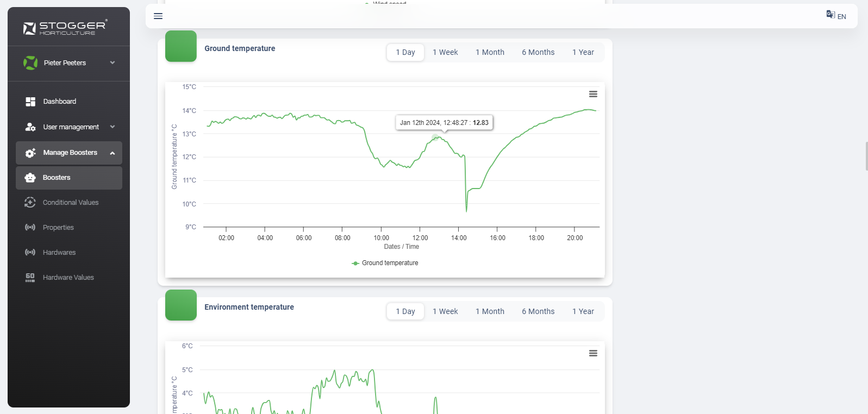Click the language translate icon
Screen dimensions: 868x414
point(830,15)
